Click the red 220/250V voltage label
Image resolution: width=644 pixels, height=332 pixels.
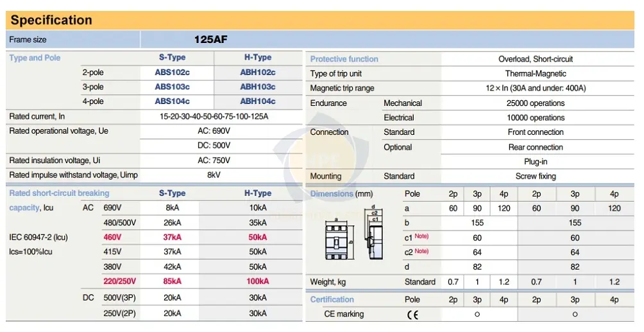[x=119, y=281]
